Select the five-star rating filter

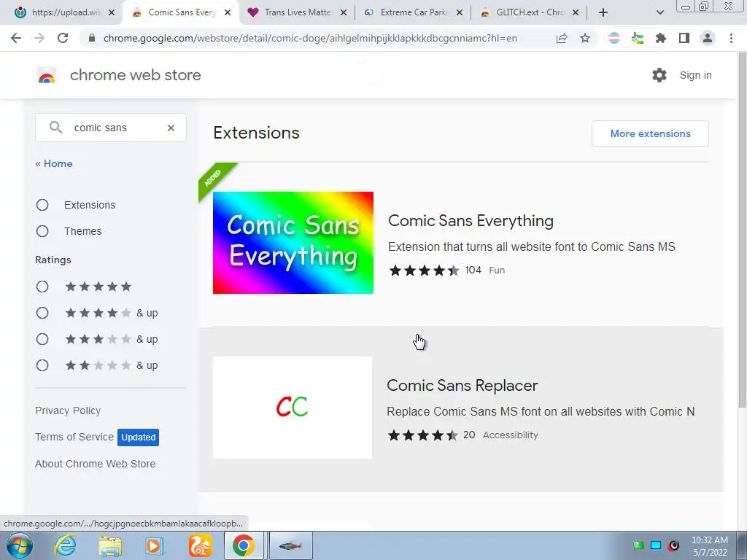tap(42, 287)
